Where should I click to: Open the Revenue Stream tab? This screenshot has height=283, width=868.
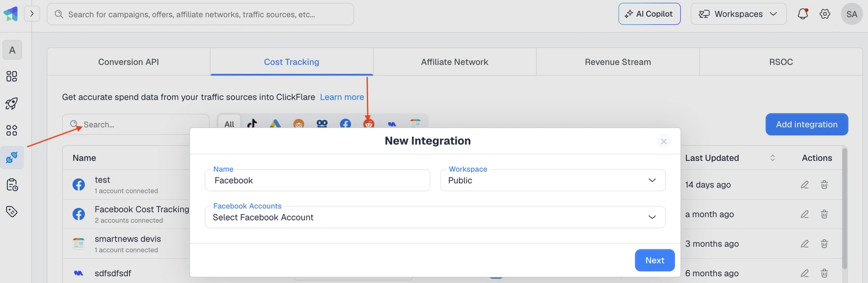coord(618,62)
